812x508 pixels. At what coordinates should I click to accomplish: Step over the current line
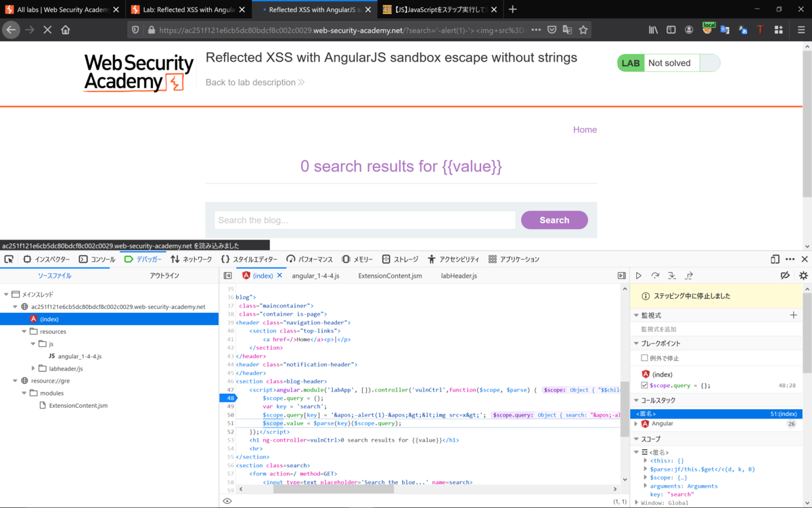click(x=655, y=276)
